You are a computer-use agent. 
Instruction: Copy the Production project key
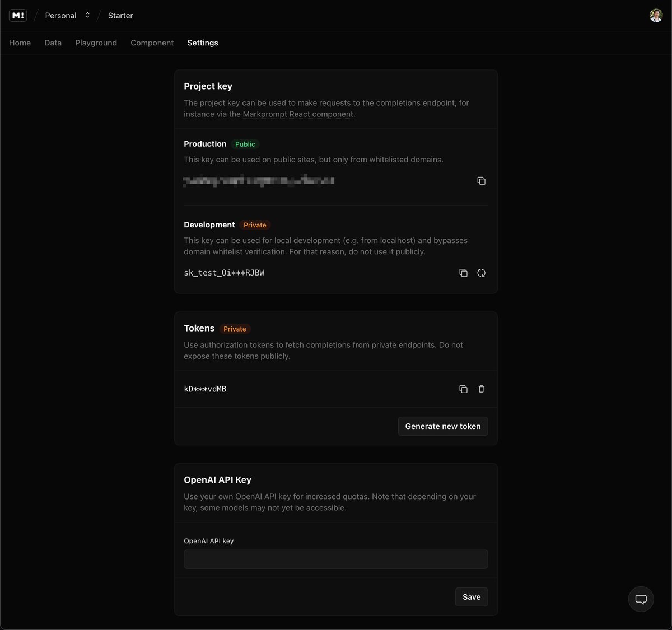tap(481, 180)
